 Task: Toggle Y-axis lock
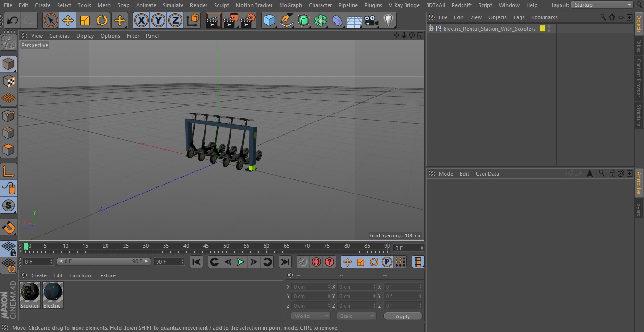coord(158,20)
